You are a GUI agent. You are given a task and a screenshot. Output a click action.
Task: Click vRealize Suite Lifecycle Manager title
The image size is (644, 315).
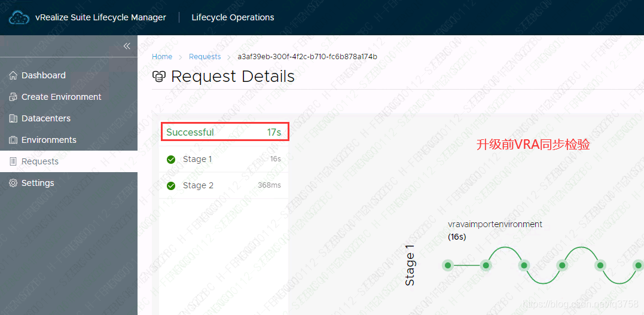[100, 18]
